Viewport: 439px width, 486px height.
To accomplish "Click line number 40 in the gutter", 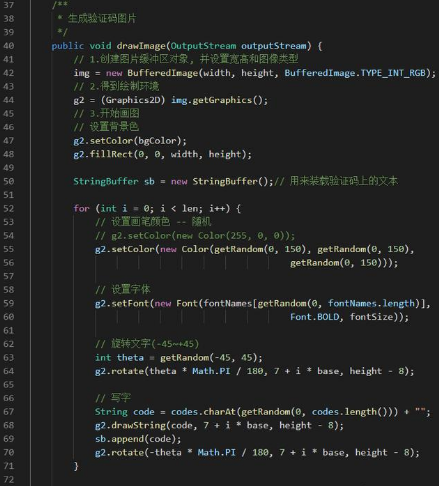I will coord(8,46).
